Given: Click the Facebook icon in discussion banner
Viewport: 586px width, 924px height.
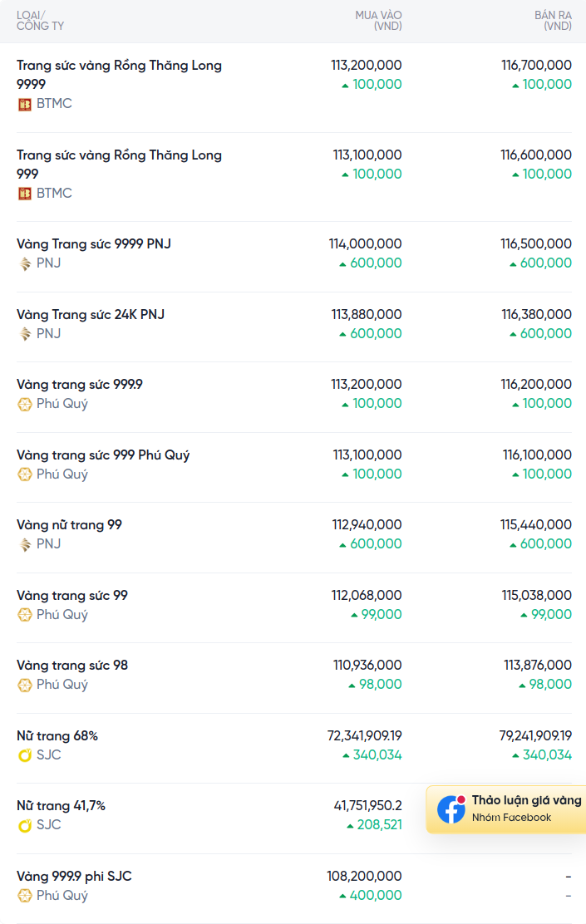Looking at the screenshot, I should tap(451, 809).
